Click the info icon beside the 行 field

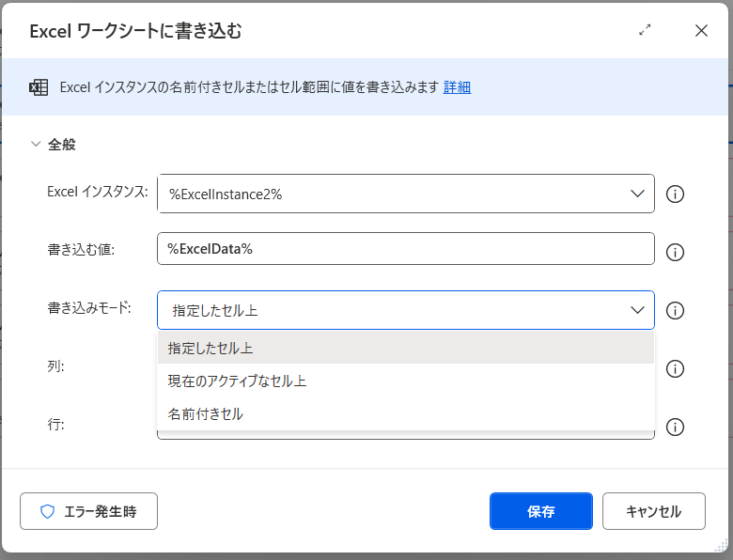[675, 427]
